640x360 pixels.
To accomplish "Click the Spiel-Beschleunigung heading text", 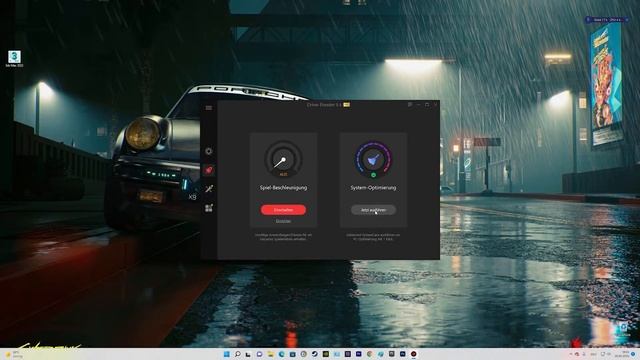I will tap(283, 188).
